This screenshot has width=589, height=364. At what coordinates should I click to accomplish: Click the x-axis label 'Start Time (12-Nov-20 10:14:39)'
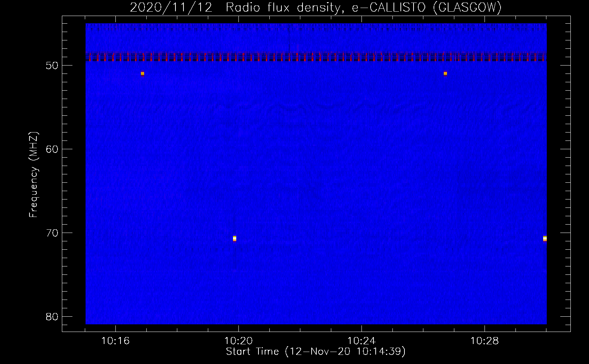(x=316, y=352)
